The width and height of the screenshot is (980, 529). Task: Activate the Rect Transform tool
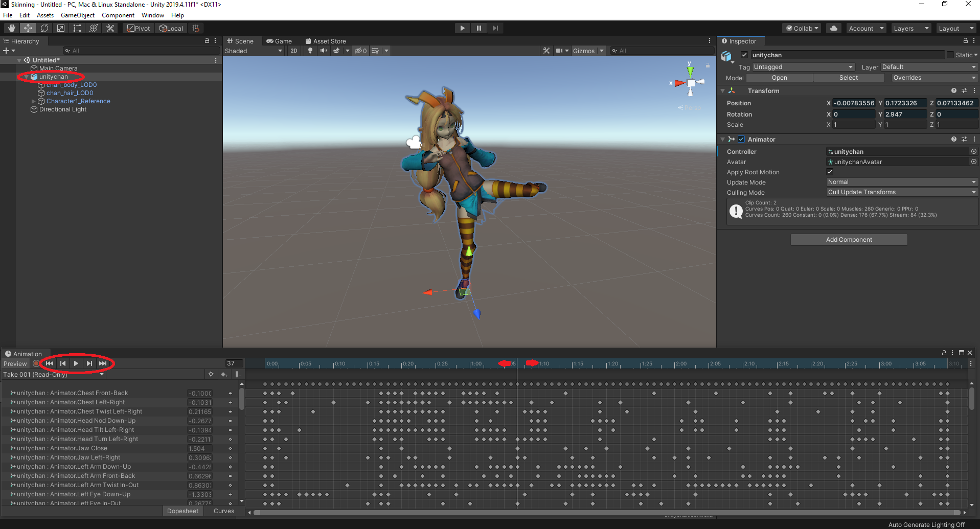click(77, 28)
